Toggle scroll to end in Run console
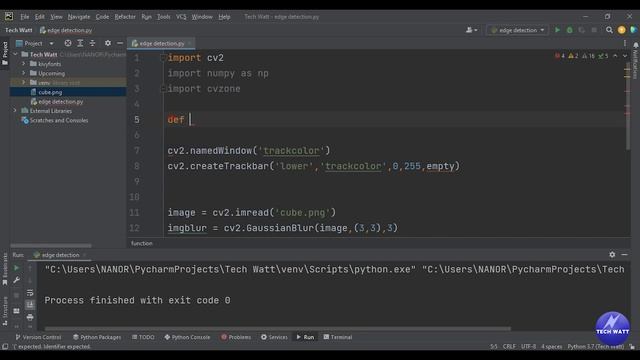 click(x=30, y=305)
